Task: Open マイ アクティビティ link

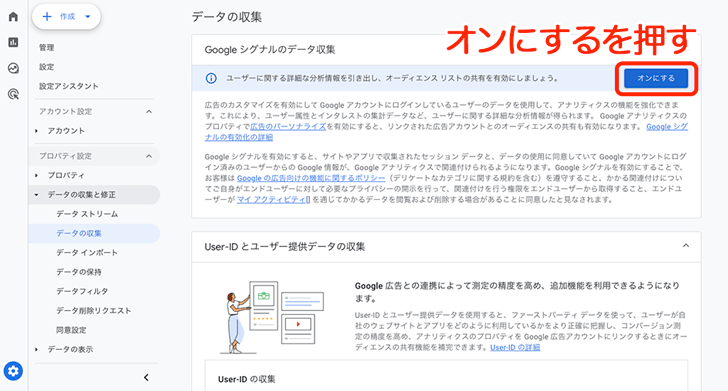Action: [273, 200]
